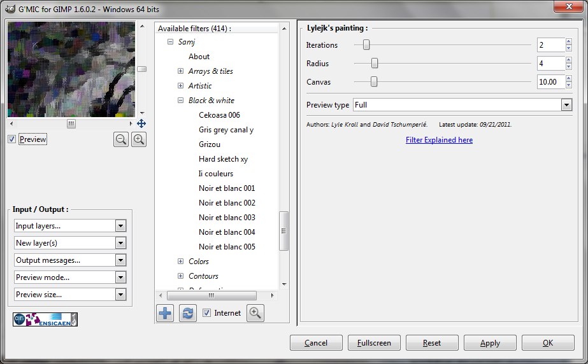The height and width of the screenshot is (364, 588).
Task: Click the preview image thumbnail
Action: 71,69
